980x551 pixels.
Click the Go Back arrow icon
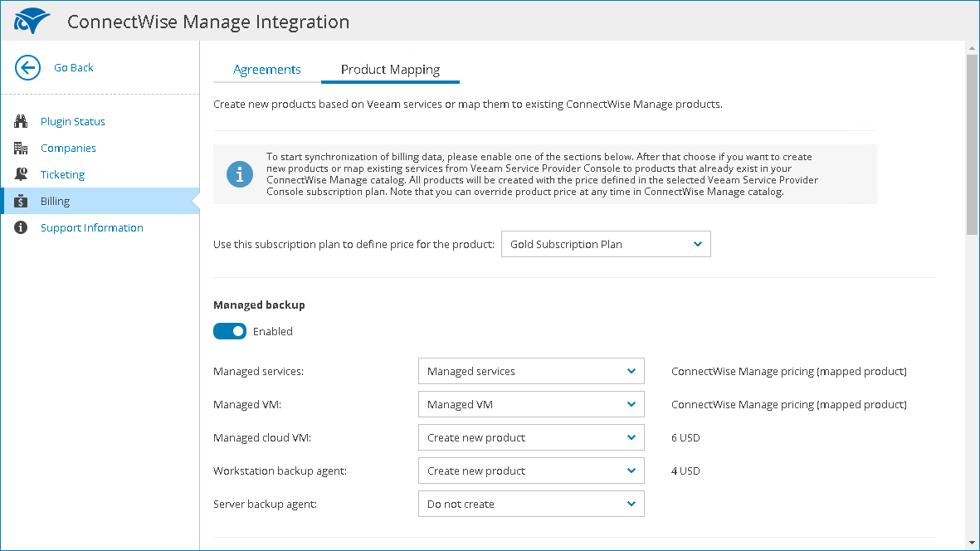pos(27,68)
